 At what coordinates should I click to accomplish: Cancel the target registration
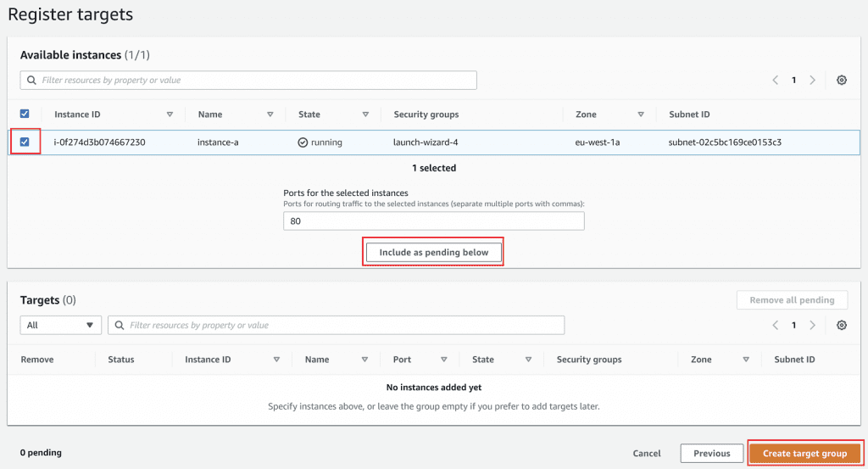(647, 453)
